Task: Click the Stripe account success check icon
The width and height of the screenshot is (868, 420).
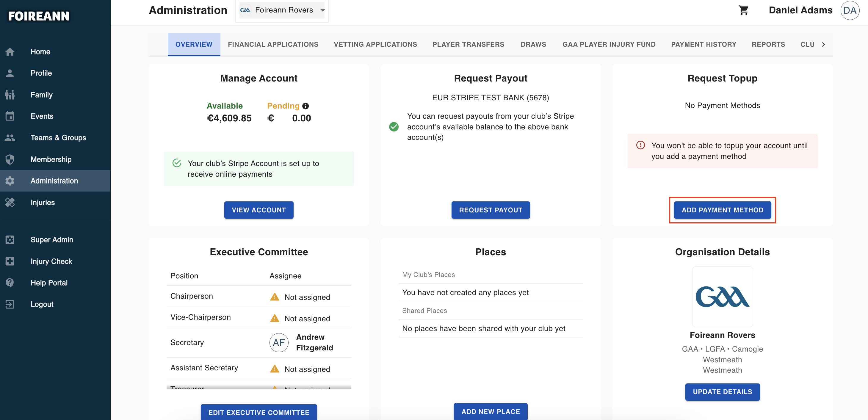Action: pyautogui.click(x=177, y=163)
